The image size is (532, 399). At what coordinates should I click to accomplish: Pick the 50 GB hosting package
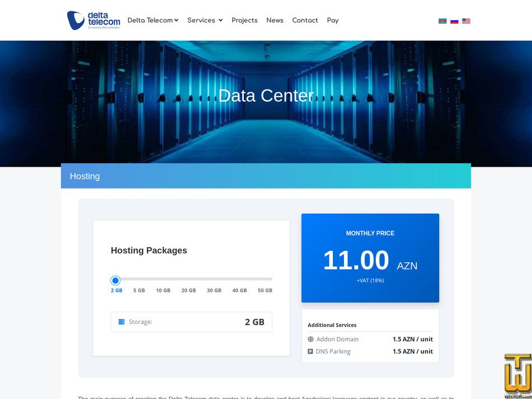point(265,290)
